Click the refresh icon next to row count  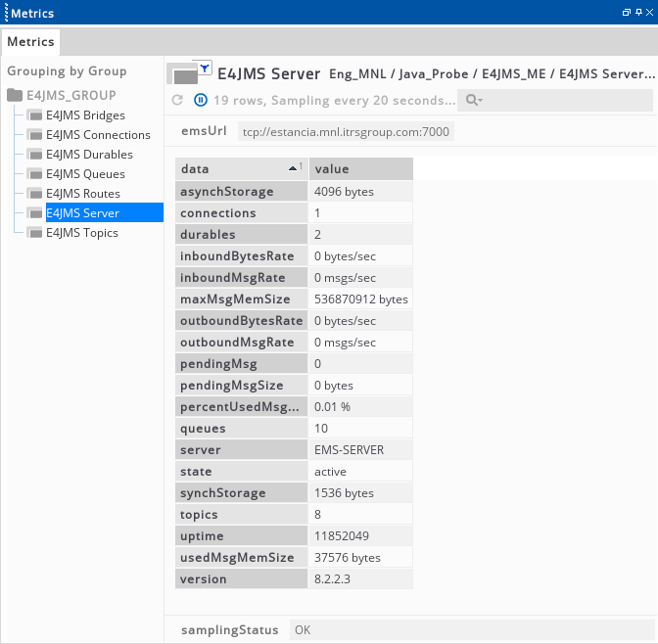(x=177, y=100)
